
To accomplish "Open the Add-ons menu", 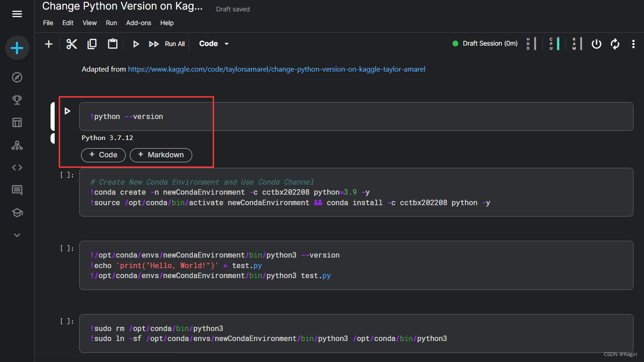I will coord(138,23).
